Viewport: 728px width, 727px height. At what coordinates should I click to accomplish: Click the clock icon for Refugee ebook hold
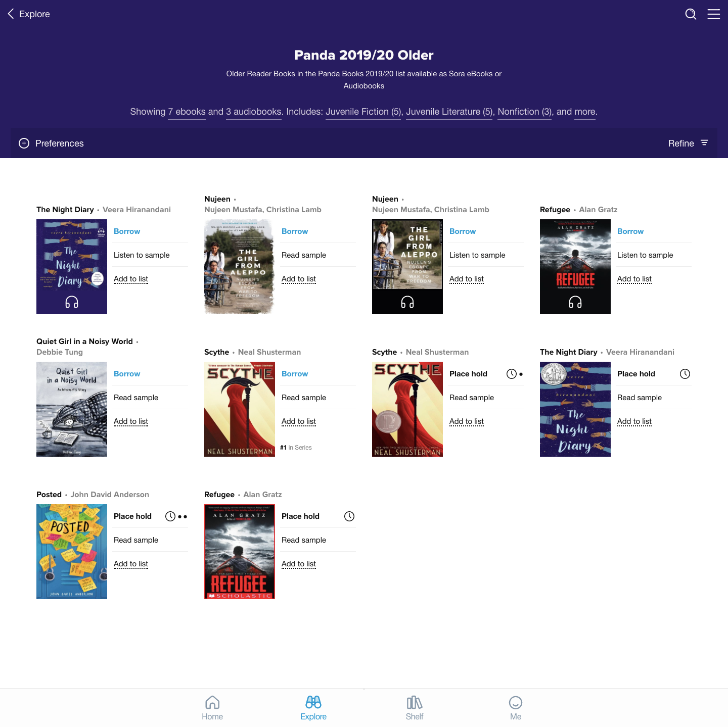[x=349, y=516]
